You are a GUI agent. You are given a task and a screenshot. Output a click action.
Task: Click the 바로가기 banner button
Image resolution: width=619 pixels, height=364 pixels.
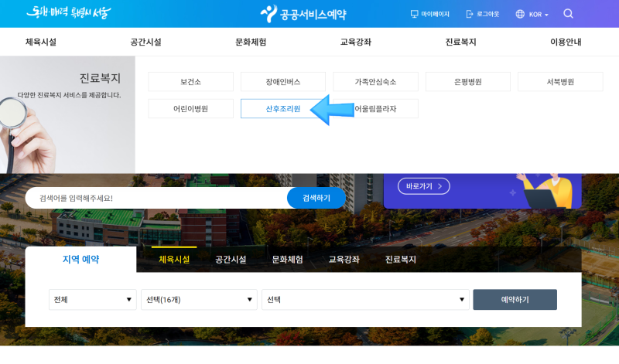(423, 186)
